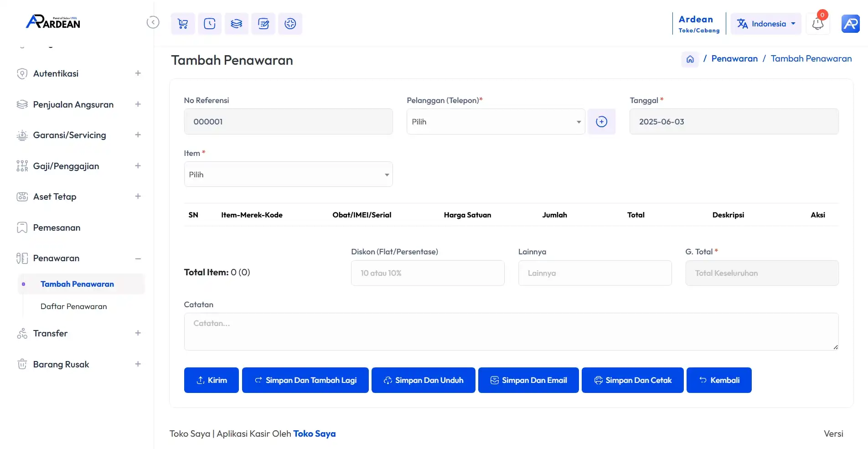Click the Kirim button

pyautogui.click(x=212, y=380)
